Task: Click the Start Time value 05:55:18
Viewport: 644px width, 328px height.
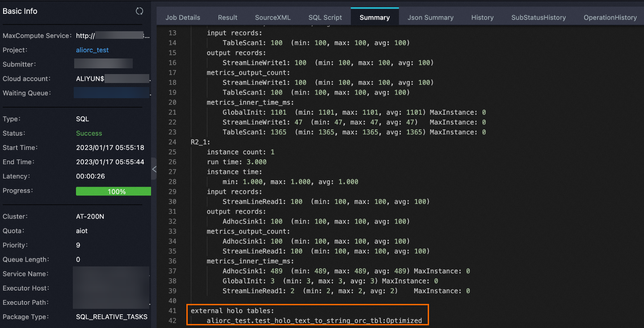Action: pyautogui.click(x=110, y=148)
